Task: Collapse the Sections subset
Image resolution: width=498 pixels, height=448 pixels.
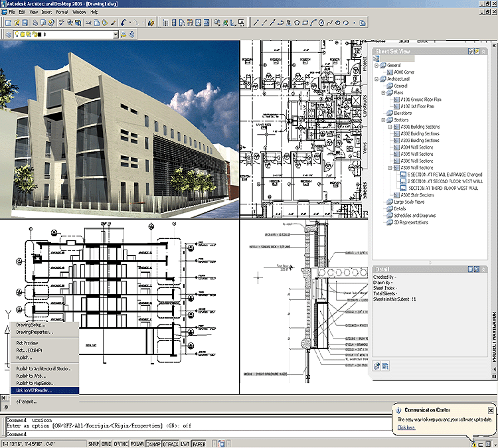Action: point(383,120)
